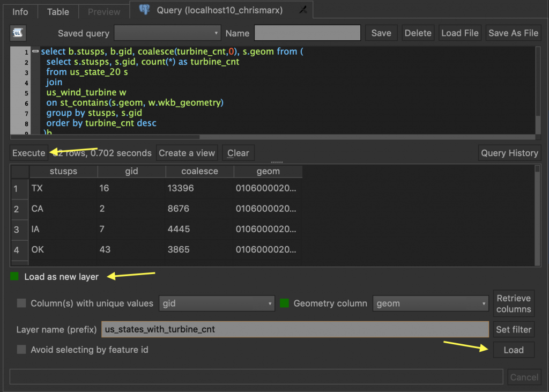Open the Saved query dropdown

(x=167, y=33)
